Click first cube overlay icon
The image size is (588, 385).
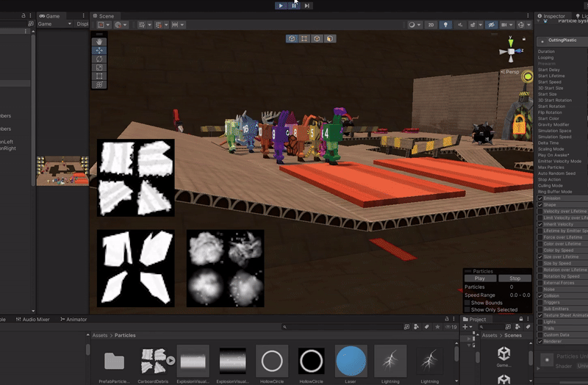click(x=292, y=39)
